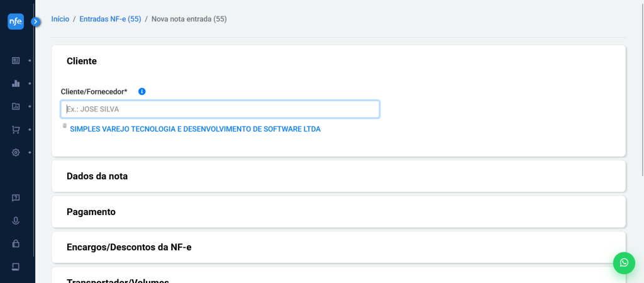The width and height of the screenshot is (644, 283).
Task: Go to Início breadcrumb link
Action: (x=60, y=19)
